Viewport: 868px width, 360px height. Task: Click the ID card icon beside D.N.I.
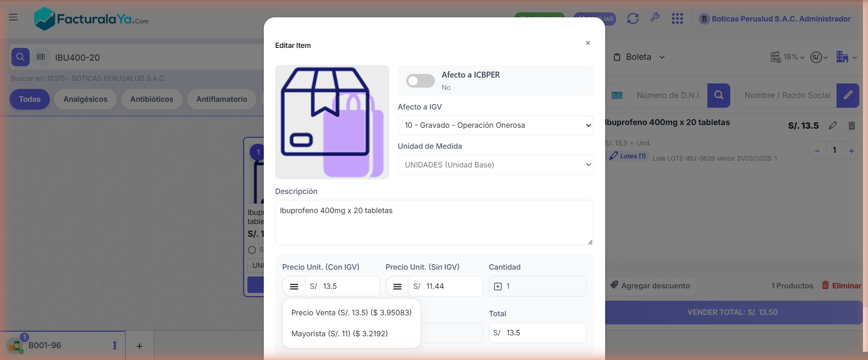[617, 95]
